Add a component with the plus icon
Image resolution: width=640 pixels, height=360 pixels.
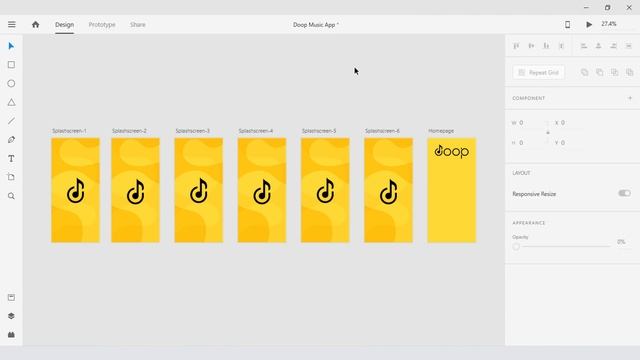pos(630,98)
